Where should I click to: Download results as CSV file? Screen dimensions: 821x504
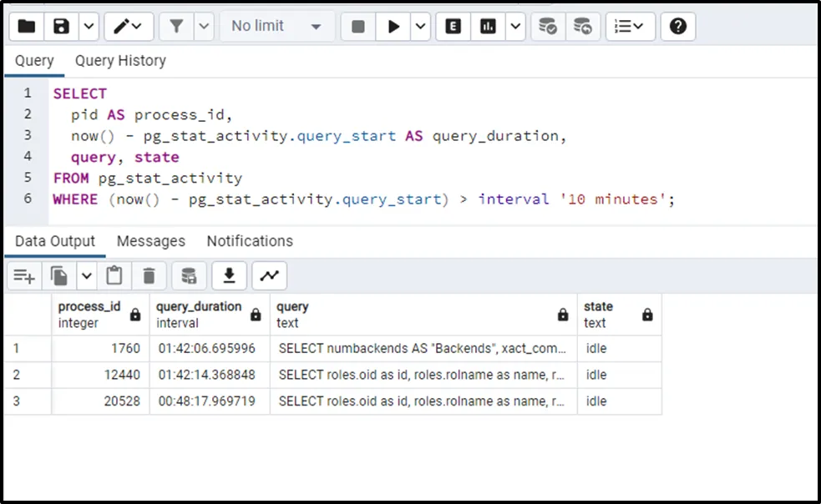[229, 275]
